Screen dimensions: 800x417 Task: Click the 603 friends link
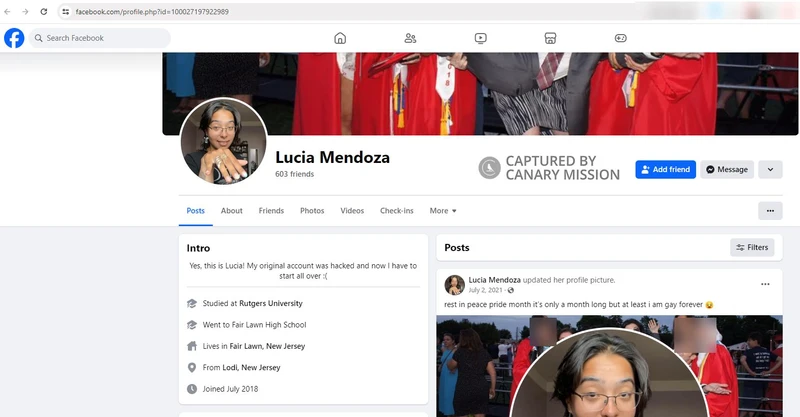tap(294, 174)
